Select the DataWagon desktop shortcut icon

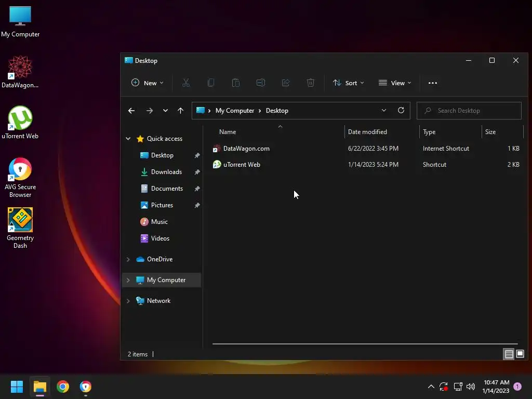[x=20, y=72]
